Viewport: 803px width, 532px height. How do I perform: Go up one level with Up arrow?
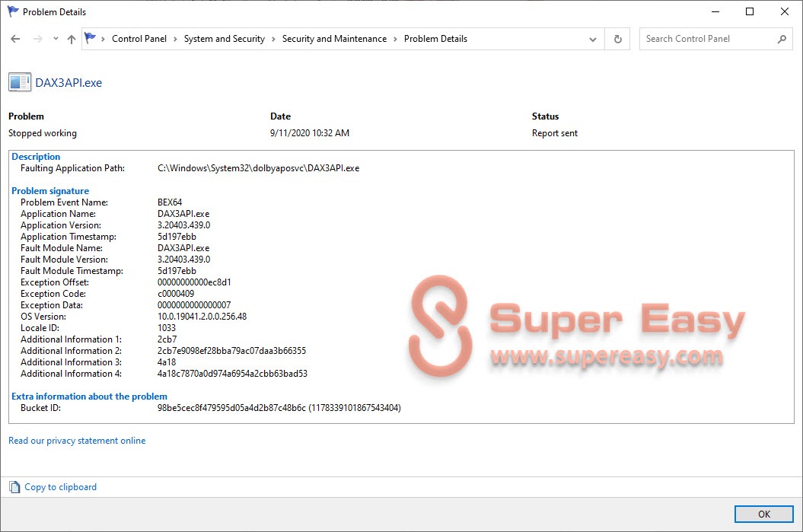(72, 39)
